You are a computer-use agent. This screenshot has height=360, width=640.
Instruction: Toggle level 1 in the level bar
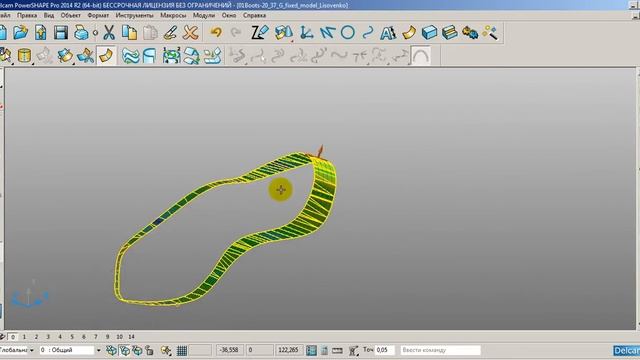24,337
